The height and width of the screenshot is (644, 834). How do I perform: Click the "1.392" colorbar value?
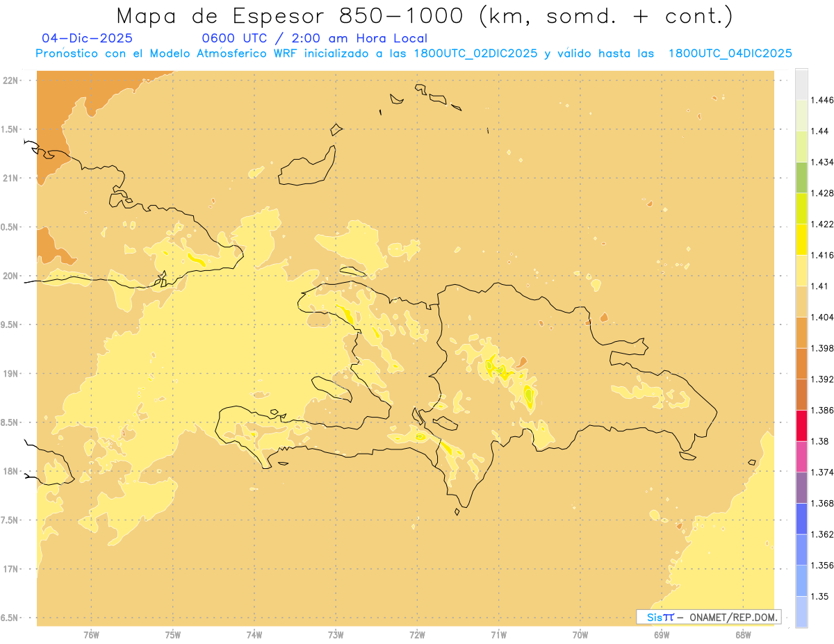click(822, 379)
